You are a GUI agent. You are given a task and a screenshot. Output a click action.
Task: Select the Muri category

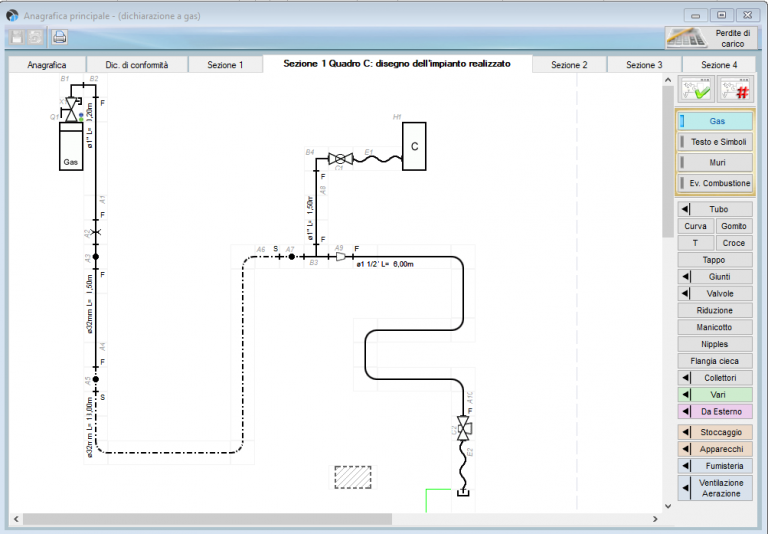tap(715, 163)
